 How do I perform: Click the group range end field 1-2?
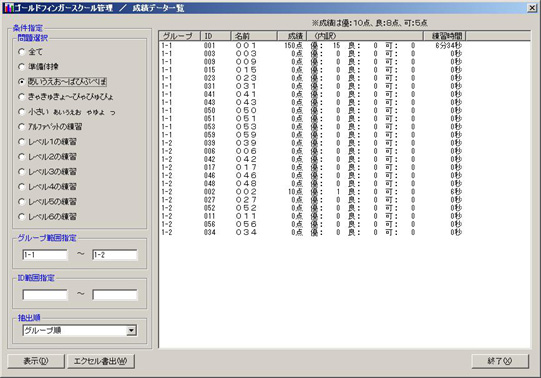(115, 255)
